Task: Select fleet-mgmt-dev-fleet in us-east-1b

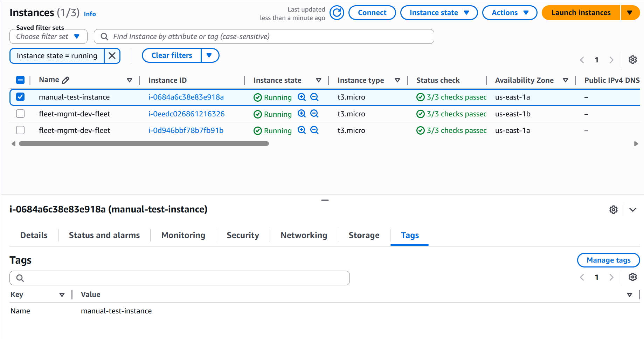Action: click(20, 114)
